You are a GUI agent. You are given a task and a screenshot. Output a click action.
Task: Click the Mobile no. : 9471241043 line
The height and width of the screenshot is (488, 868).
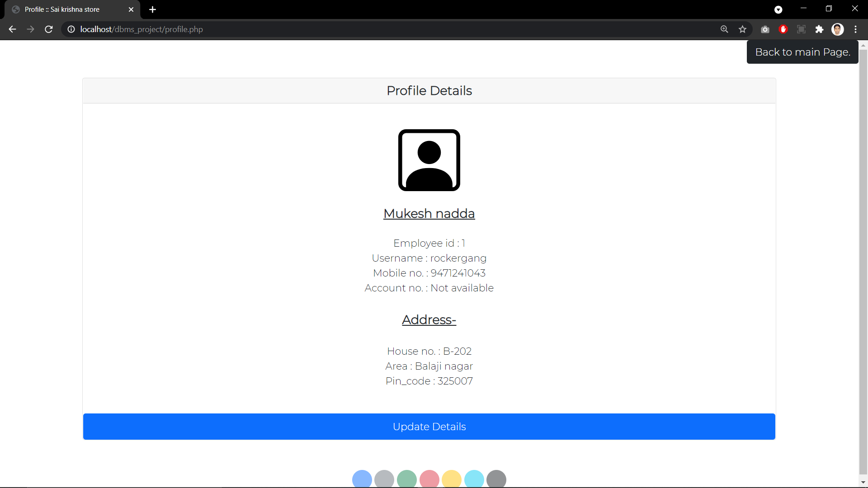click(x=429, y=273)
